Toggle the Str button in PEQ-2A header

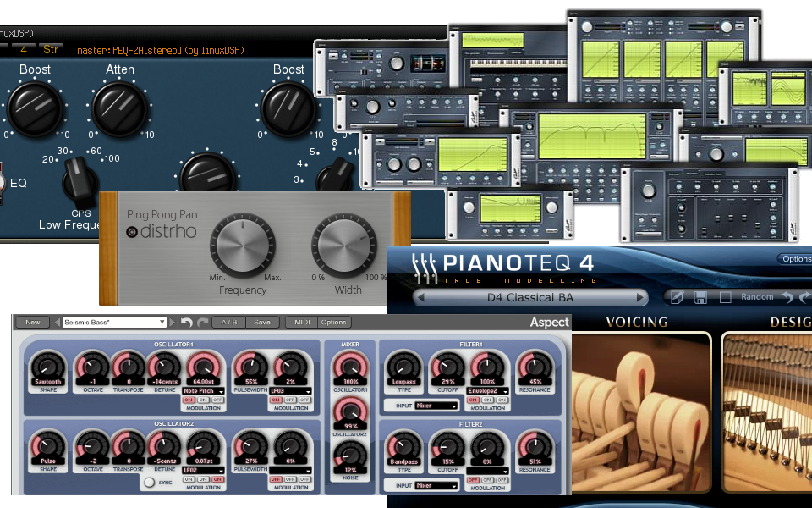pyautogui.click(x=51, y=50)
